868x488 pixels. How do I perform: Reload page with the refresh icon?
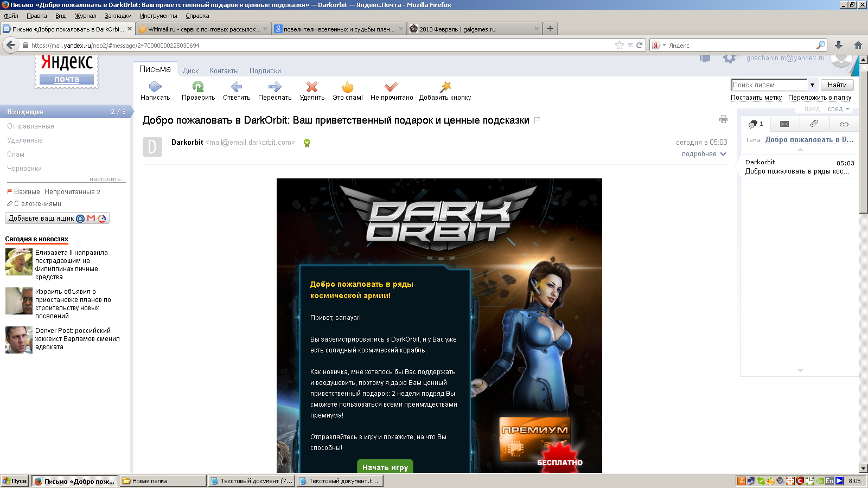point(639,46)
